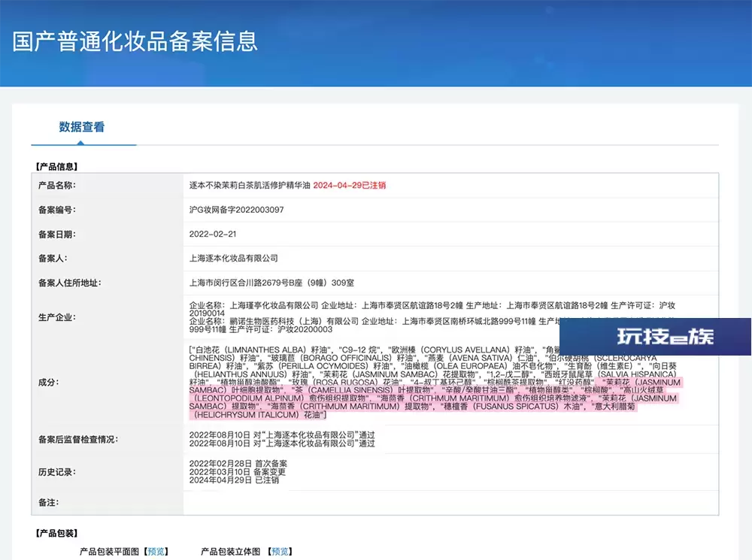Click the 产品名称 field label
752x560 pixels.
point(56,185)
